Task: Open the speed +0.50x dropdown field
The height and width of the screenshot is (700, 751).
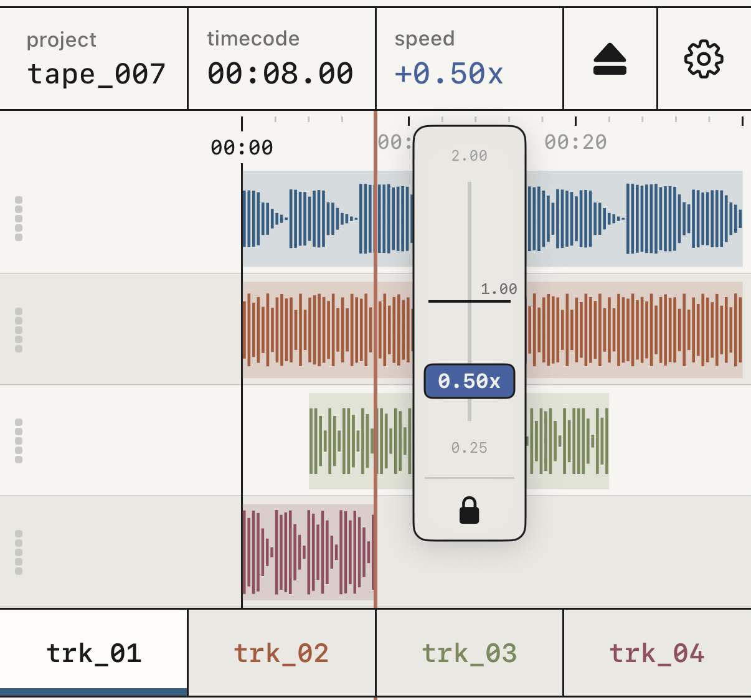Action: tap(470, 59)
